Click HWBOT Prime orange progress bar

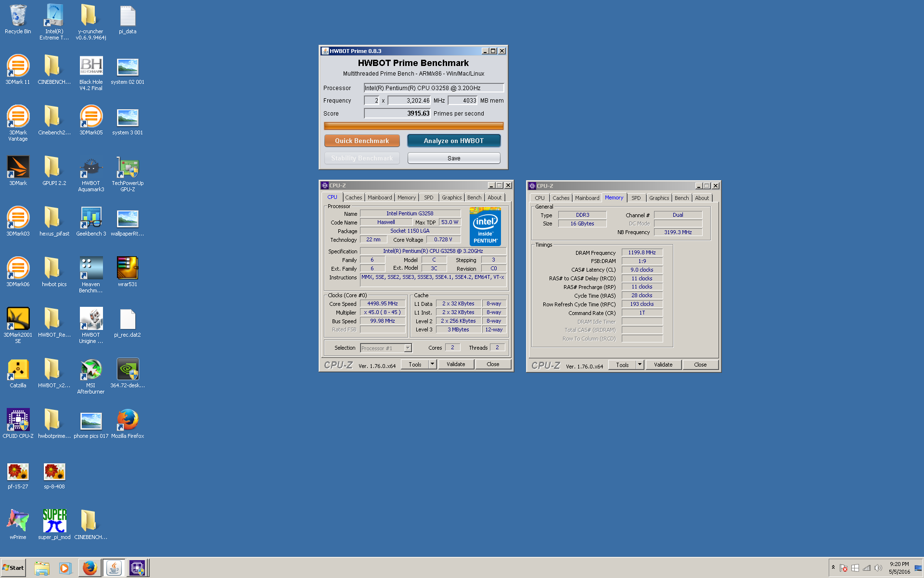413,126
